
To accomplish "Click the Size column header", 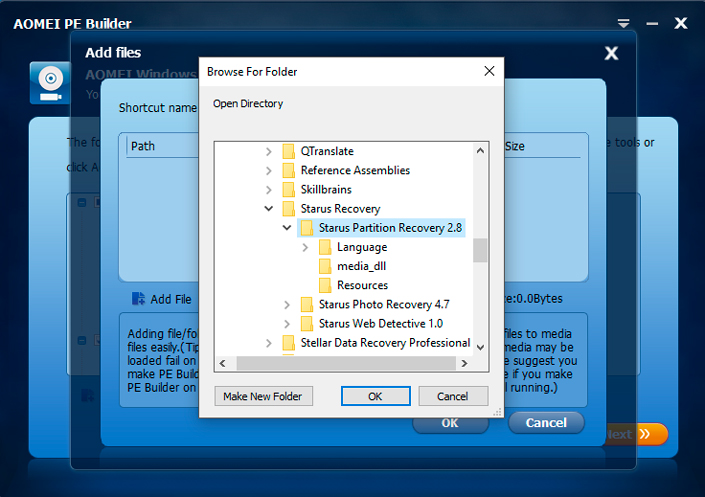I will (x=515, y=146).
